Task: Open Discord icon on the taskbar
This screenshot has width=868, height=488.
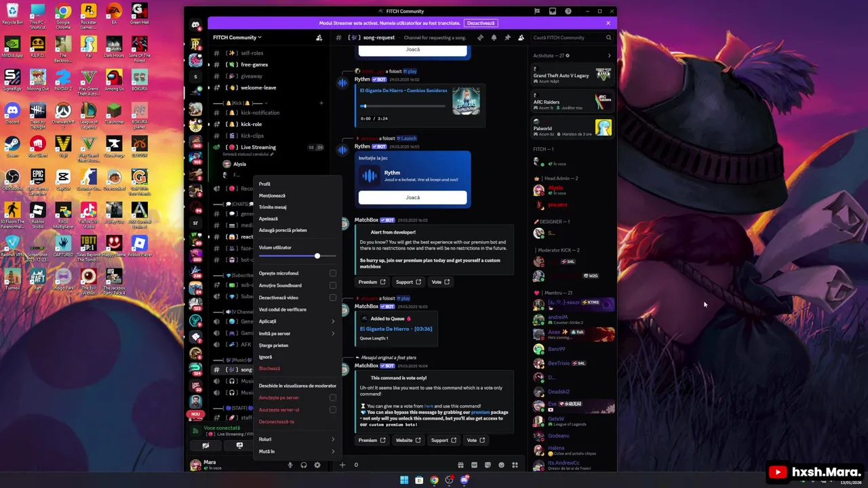Action: tap(464, 480)
